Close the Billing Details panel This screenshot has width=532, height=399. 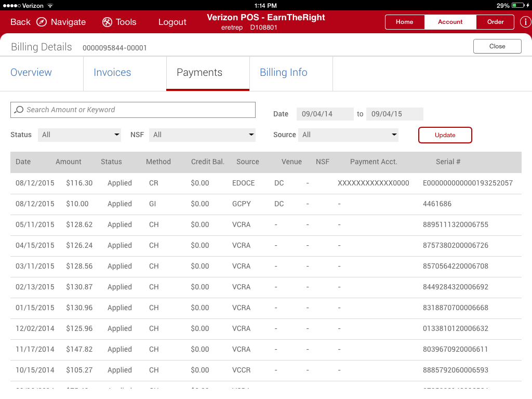coord(497,46)
